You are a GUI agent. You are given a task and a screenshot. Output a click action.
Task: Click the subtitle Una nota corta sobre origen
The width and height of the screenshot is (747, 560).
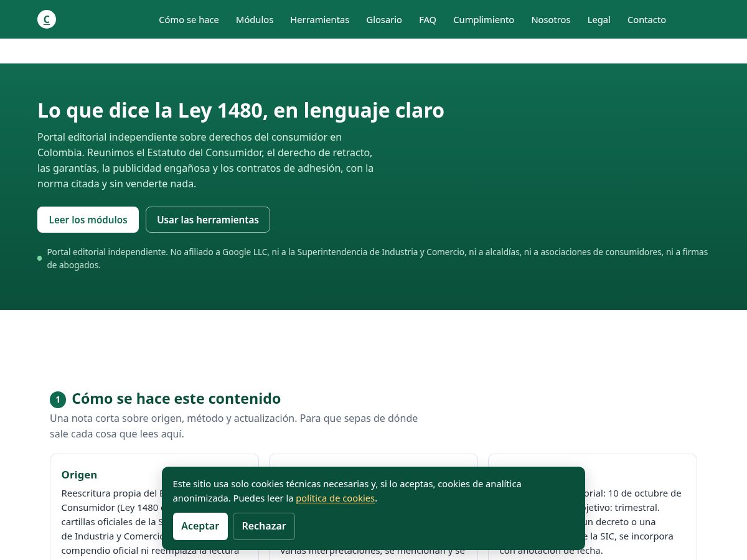(x=233, y=426)
